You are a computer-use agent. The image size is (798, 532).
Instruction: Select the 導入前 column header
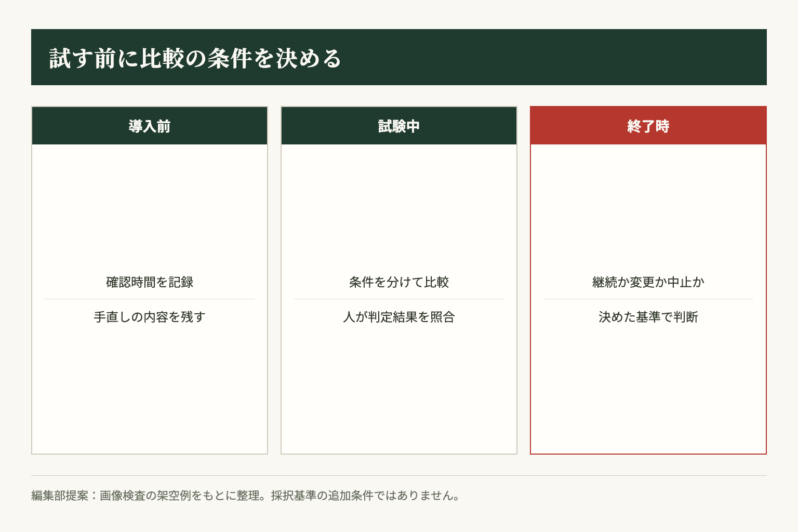150,126
